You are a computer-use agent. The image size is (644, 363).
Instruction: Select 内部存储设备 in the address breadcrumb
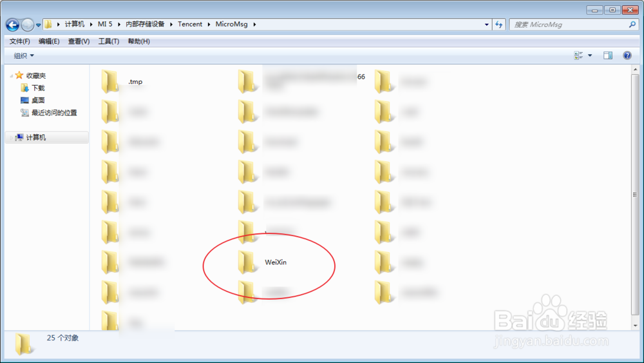coord(145,25)
